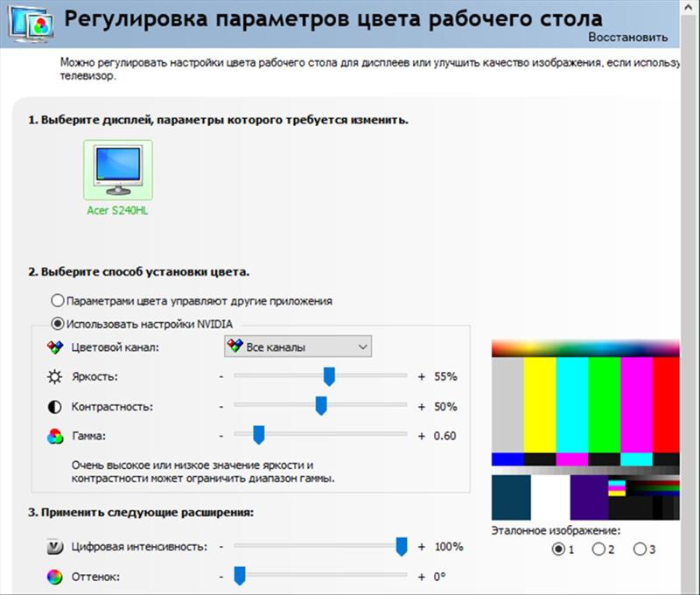The image size is (700, 595).
Task: Click the brightness sun icon
Action: (x=54, y=377)
